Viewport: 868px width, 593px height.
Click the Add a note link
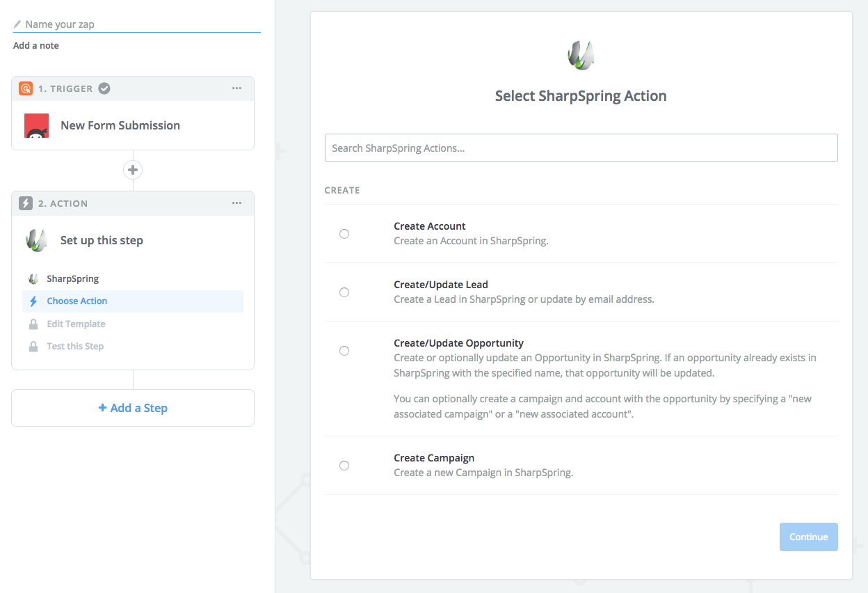click(x=36, y=46)
